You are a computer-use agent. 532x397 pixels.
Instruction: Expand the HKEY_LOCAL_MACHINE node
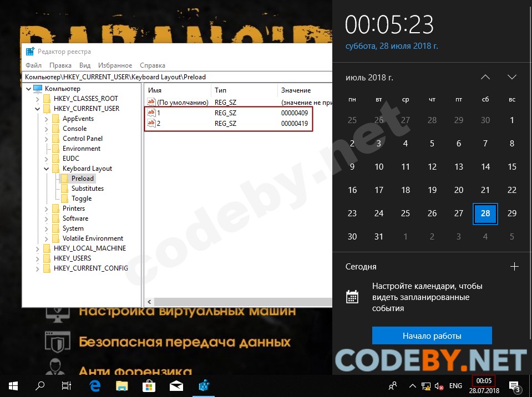point(38,249)
